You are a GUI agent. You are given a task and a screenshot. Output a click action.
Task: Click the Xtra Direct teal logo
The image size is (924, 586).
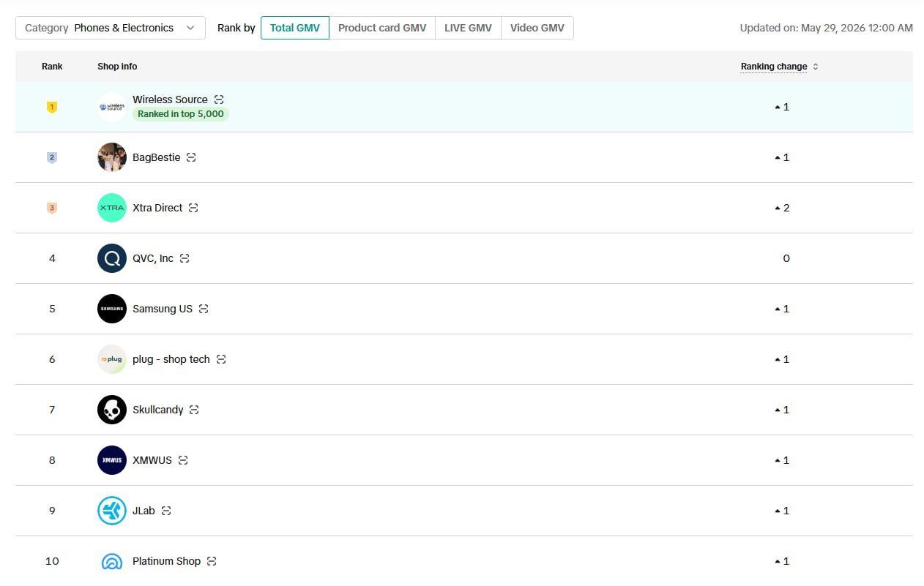[112, 208]
